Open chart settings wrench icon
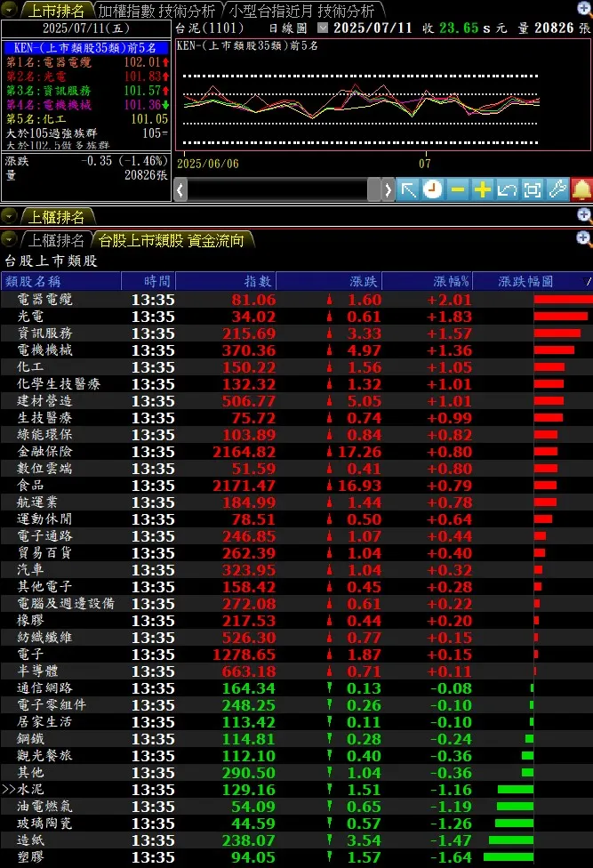Image resolution: width=593 pixels, height=868 pixels. [x=557, y=190]
